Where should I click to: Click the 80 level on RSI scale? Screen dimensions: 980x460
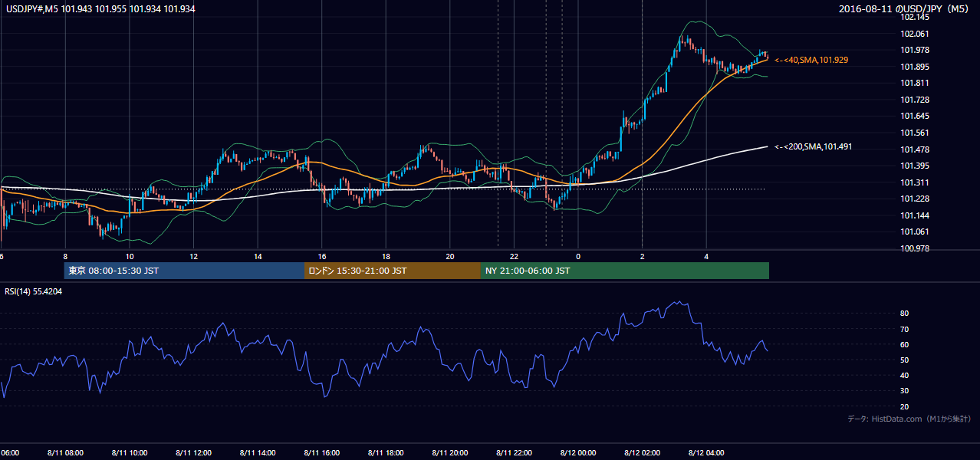point(905,314)
